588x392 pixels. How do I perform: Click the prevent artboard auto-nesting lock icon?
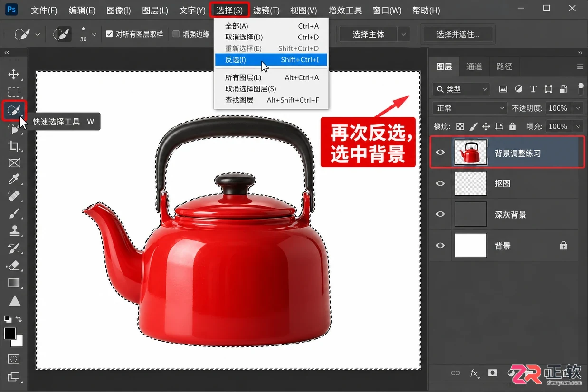tap(499, 126)
